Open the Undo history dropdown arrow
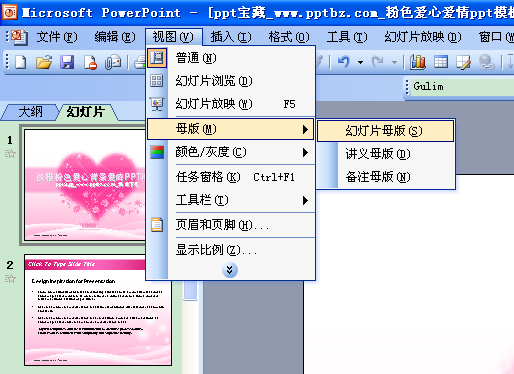 pos(360,62)
